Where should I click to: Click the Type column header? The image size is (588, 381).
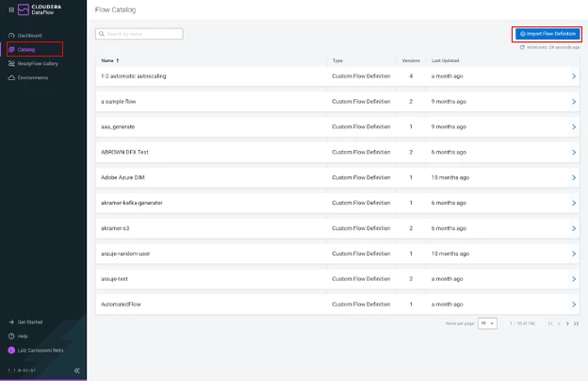pyautogui.click(x=337, y=60)
